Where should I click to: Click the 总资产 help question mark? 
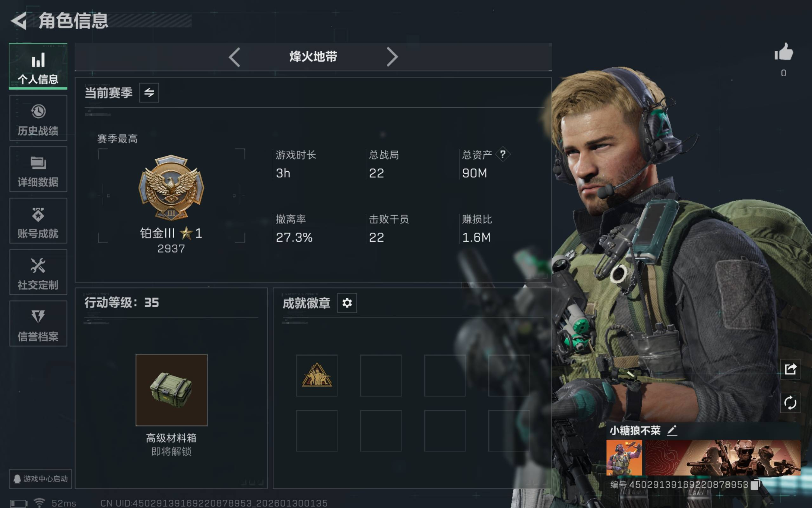coord(503,154)
